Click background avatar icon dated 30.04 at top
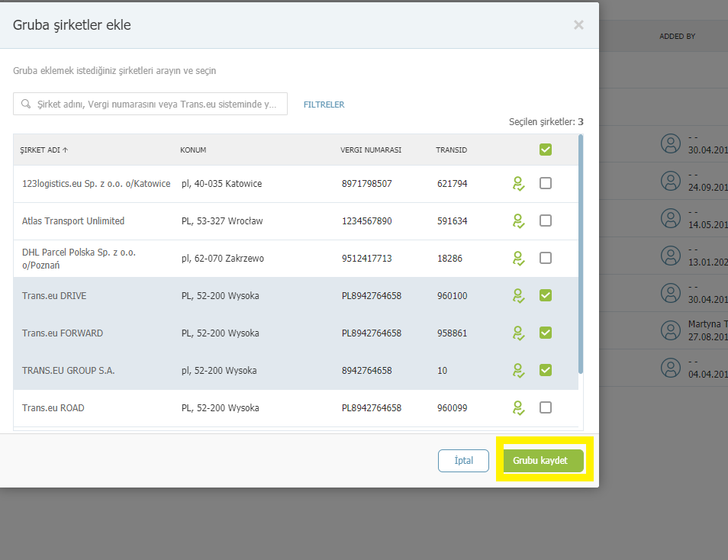Screen dimensions: 728x560 click(x=671, y=144)
